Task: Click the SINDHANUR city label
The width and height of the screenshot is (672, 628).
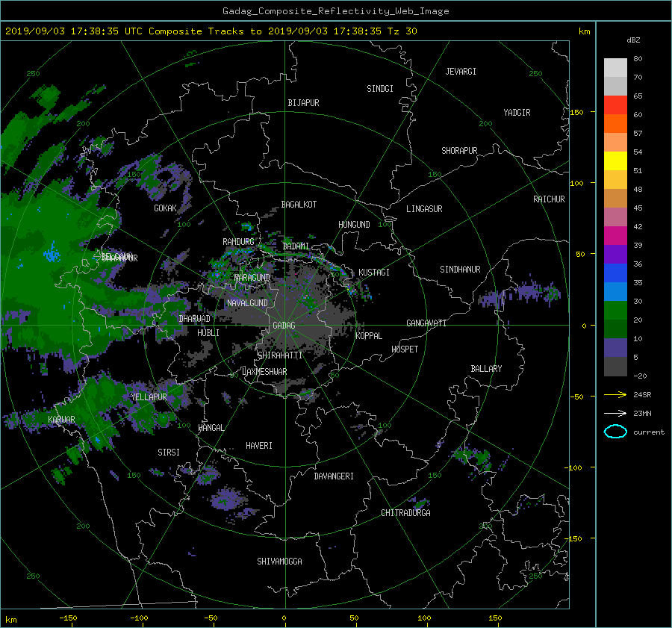Action: tap(460, 270)
